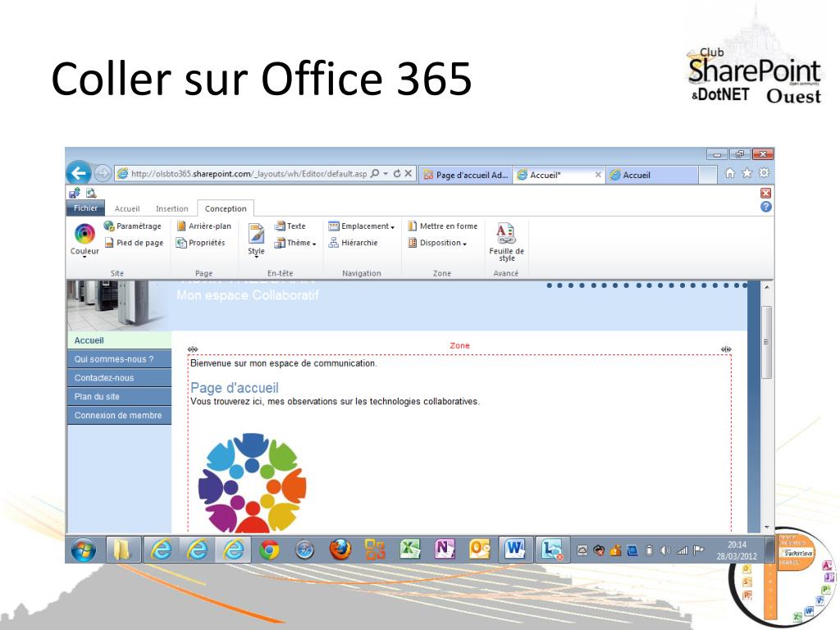840x630 pixels.
Task: Click the browser Forward arrow
Action: pyautogui.click(x=103, y=173)
